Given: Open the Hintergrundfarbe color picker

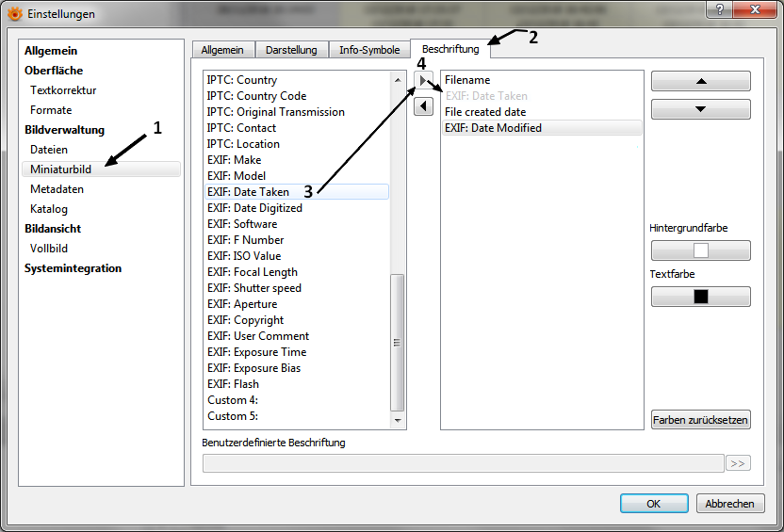Looking at the screenshot, I should point(700,250).
